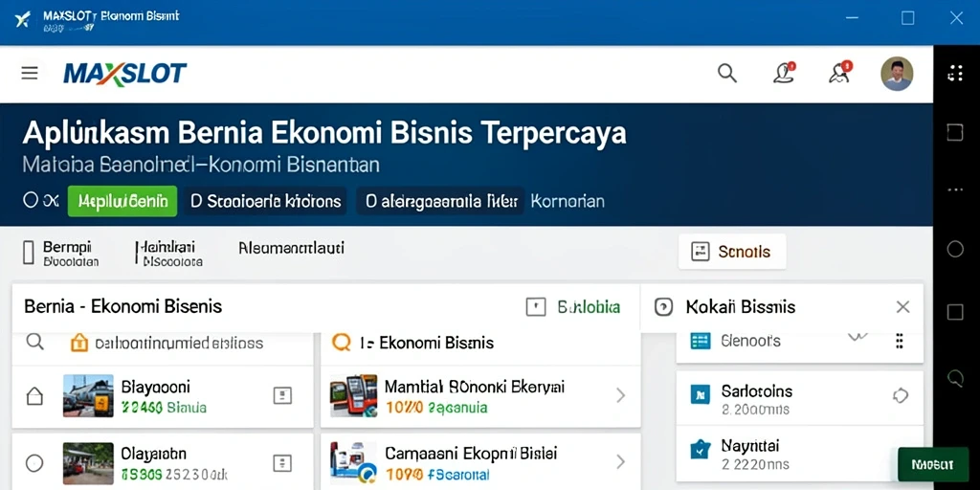Select the Aleumenatlauti tab
The height and width of the screenshot is (490, 980).
[291, 248]
